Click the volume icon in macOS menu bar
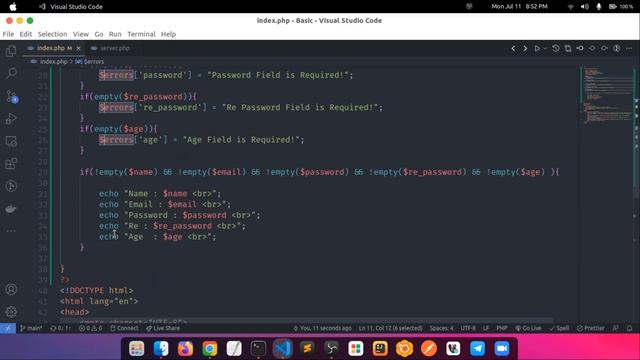This screenshot has height=360, width=640. click(x=584, y=7)
